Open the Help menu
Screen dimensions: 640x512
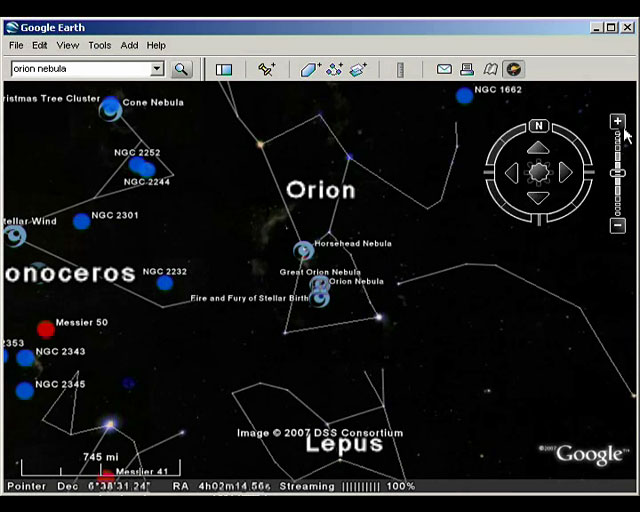tap(156, 45)
